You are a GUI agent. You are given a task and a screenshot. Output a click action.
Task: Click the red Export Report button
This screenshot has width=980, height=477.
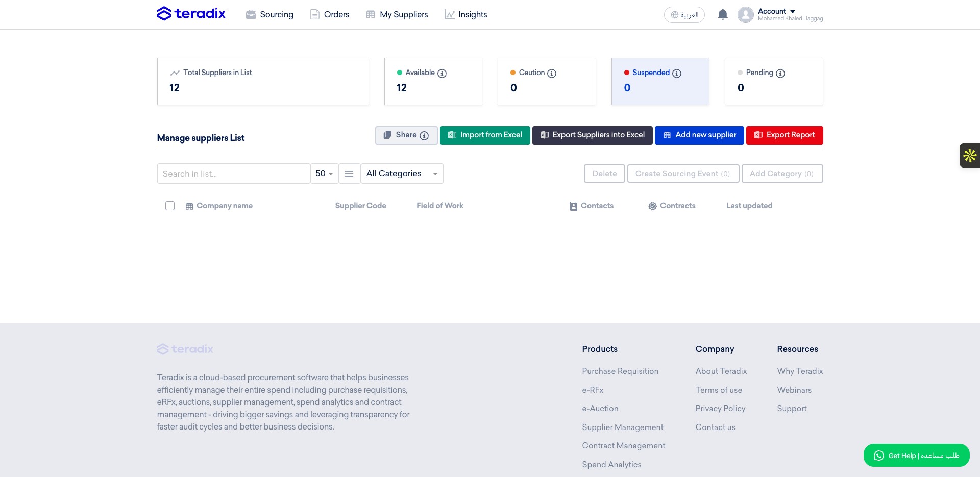tap(785, 135)
